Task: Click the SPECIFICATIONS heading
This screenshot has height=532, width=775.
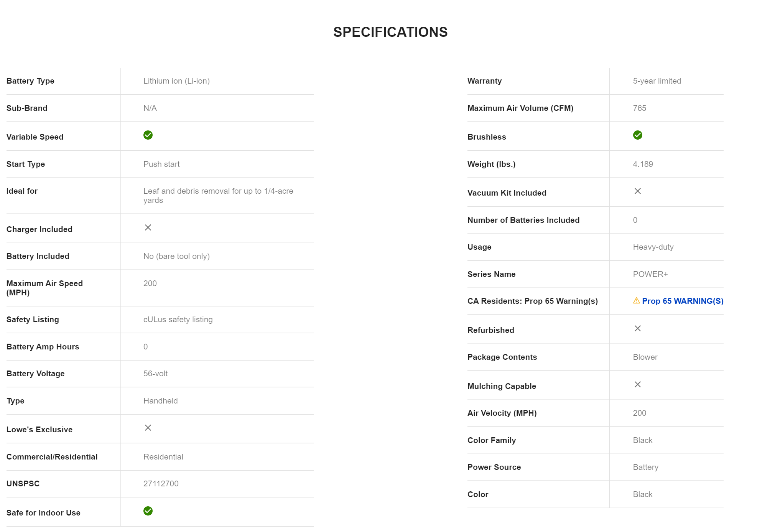Action: tap(390, 32)
